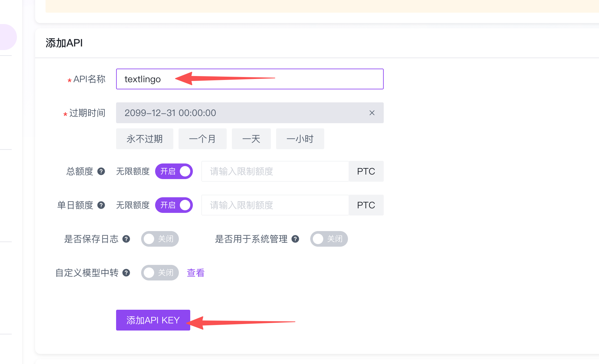Click help icon beside 是否用于系统管理
599x364 pixels.
click(x=295, y=239)
